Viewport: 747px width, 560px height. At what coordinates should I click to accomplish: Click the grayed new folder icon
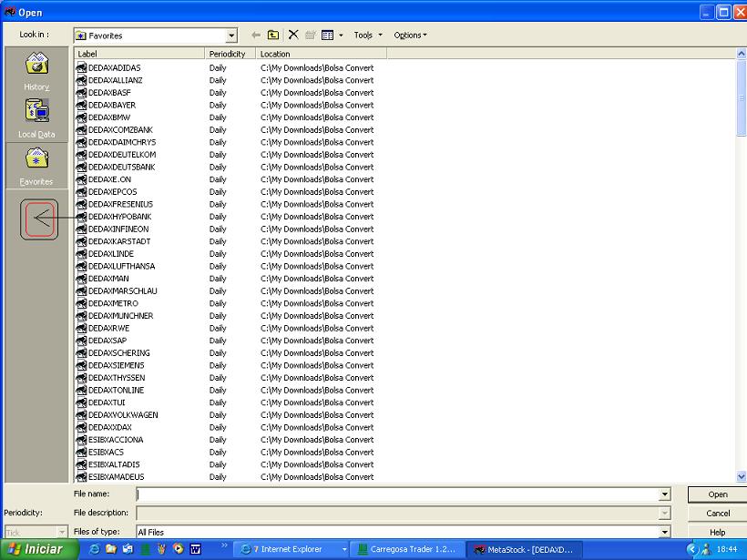click(x=310, y=36)
